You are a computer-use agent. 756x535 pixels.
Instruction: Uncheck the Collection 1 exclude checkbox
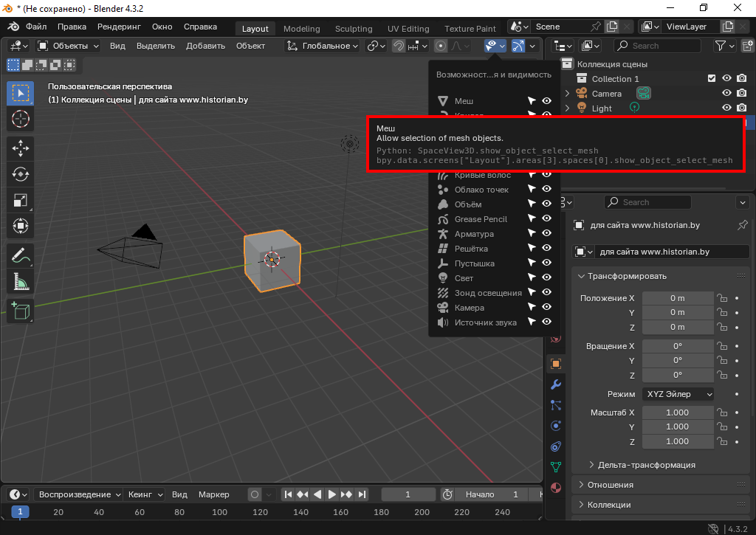click(x=712, y=79)
